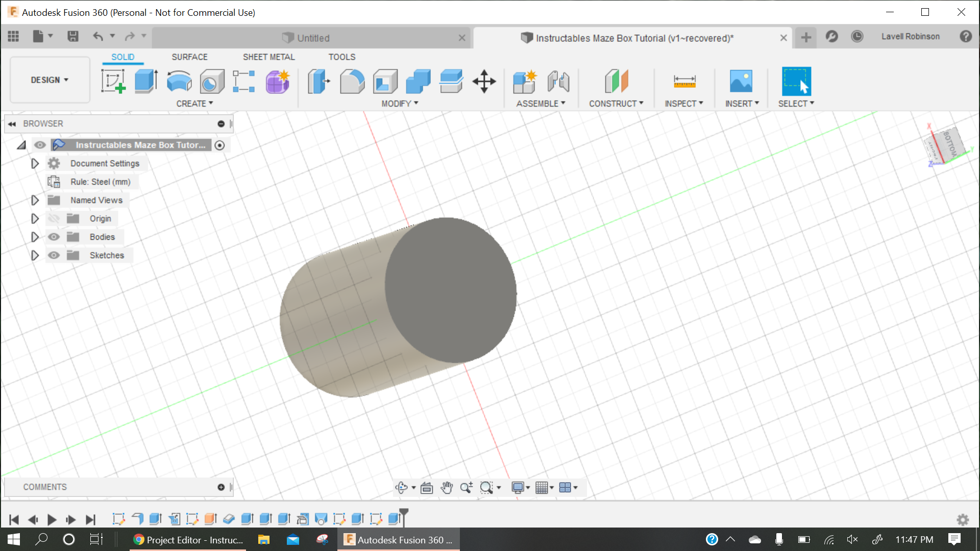
Task: Activate the window Select tool
Action: pos(796,81)
